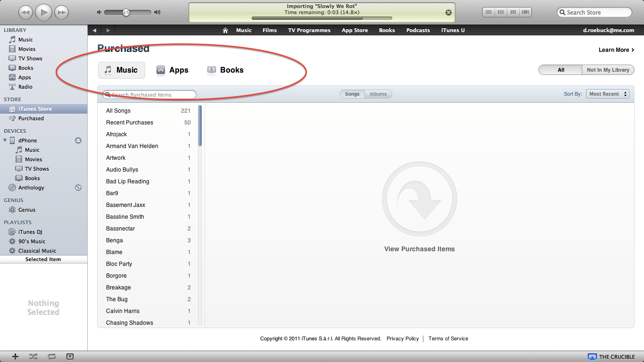
Task: Select the purchased Books tab
Action: pos(225,70)
